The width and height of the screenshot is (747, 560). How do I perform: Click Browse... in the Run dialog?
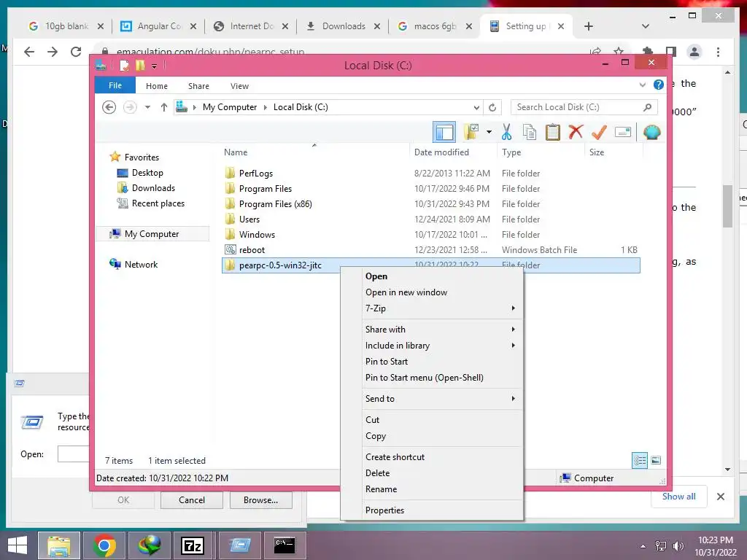coord(260,500)
